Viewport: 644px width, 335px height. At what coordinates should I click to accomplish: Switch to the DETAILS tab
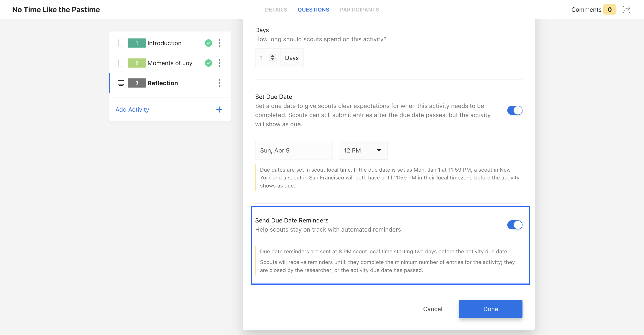point(276,10)
